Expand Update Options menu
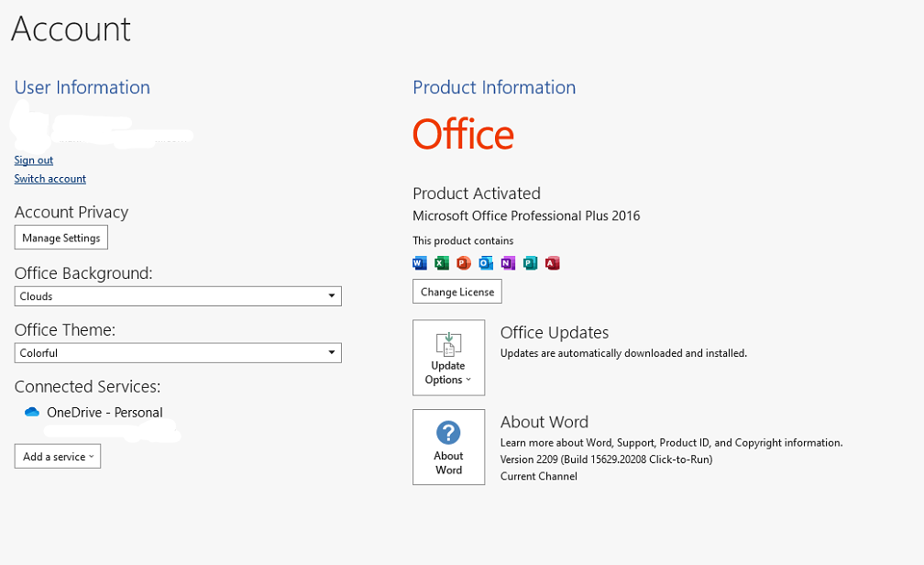 (x=448, y=358)
